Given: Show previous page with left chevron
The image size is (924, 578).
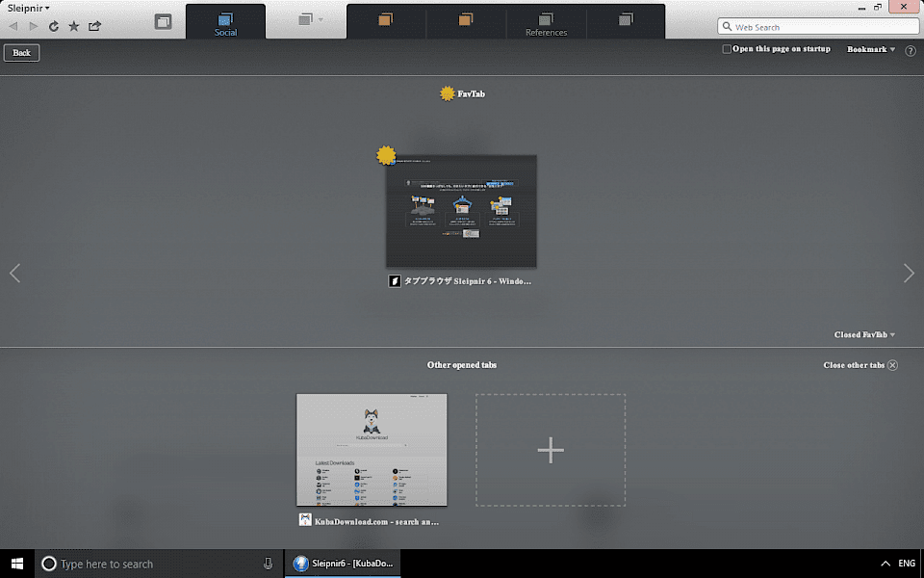Looking at the screenshot, I should [15, 273].
